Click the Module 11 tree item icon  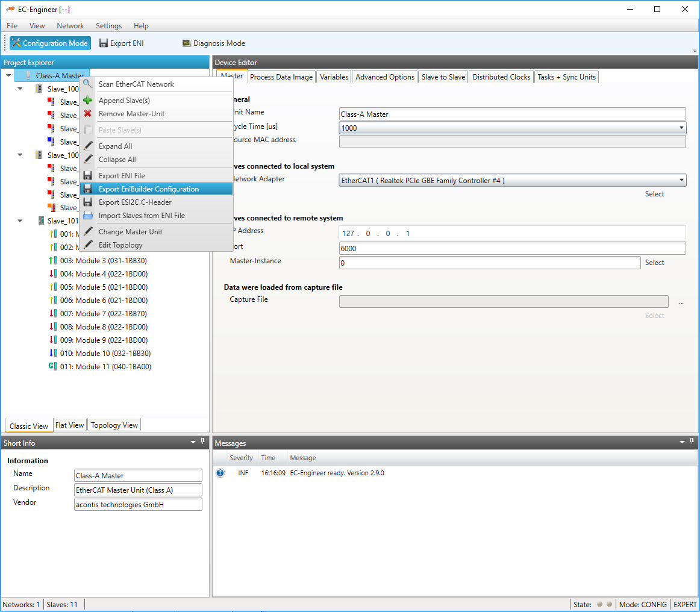click(52, 367)
